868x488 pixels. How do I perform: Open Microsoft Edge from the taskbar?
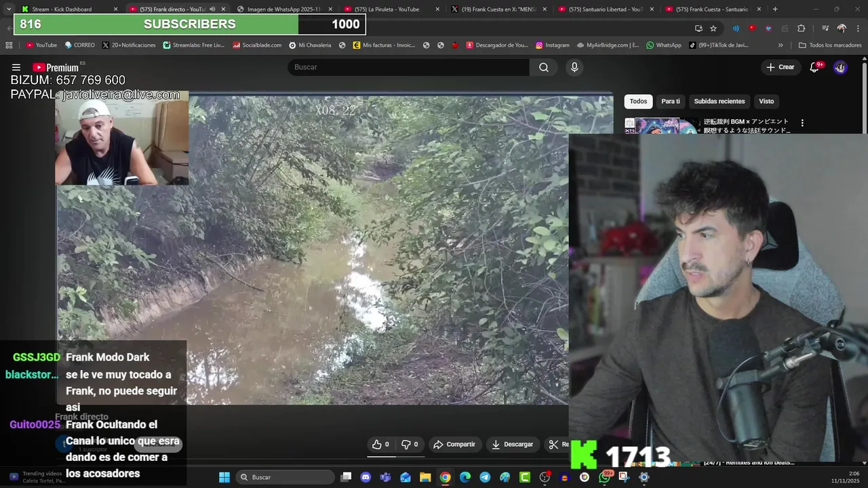tap(465, 477)
